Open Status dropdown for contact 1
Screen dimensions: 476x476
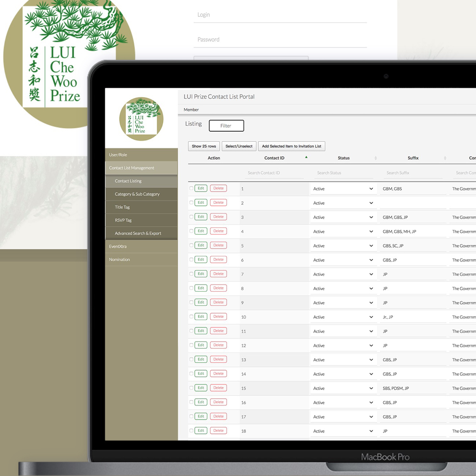343,189
